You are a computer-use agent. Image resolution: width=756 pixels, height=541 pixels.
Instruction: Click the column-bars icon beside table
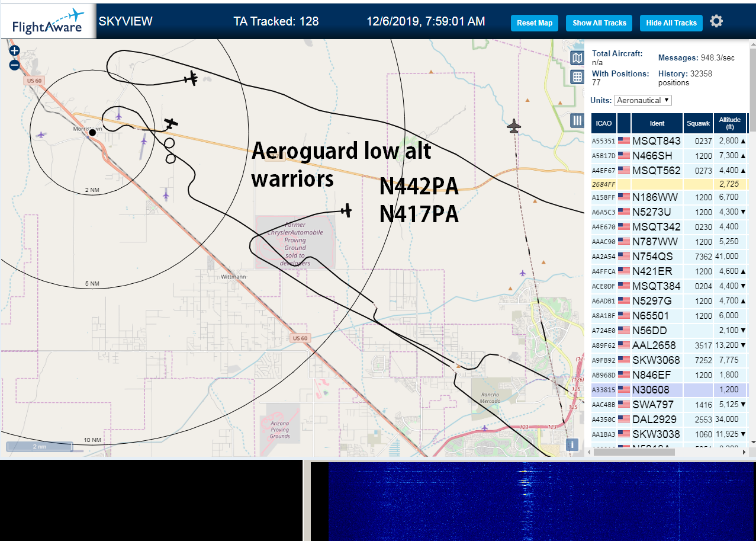[x=578, y=120]
